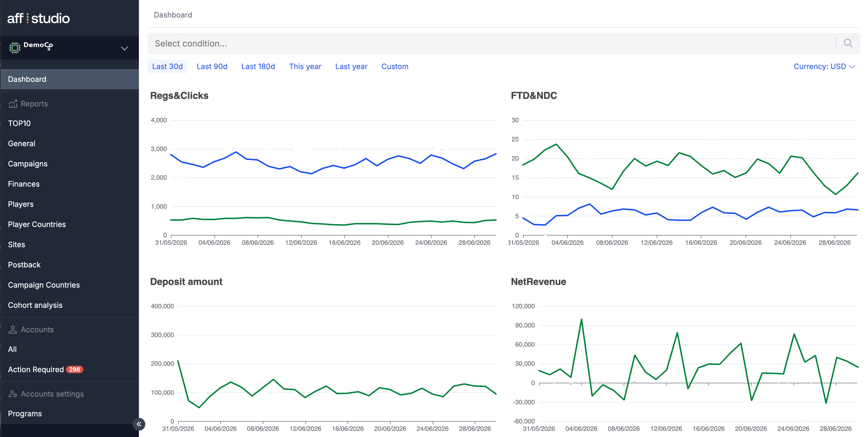The height and width of the screenshot is (437, 868).
Task: Open the Sites report
Action: pyautogui.click(x=16, y=245)
